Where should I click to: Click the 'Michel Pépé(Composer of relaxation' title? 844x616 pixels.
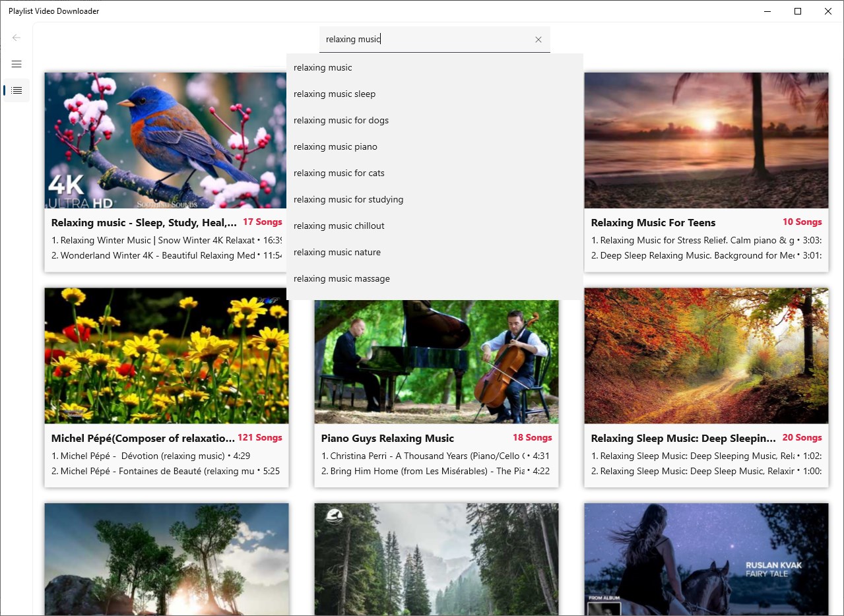[x=143, y=438]
